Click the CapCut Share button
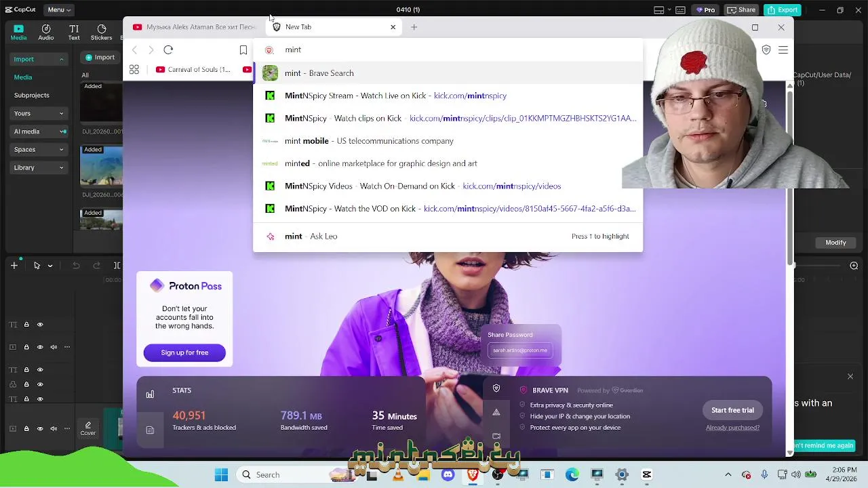The width and height of the screenshot is (868, 488). [x=741, y=9]
